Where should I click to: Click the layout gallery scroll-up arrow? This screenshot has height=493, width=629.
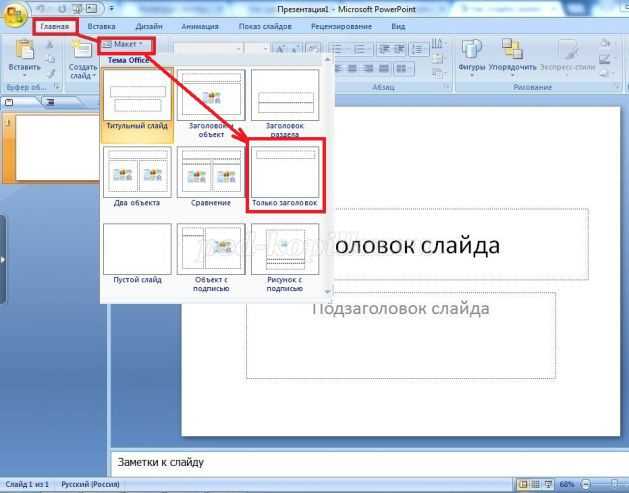coord(328,59)
